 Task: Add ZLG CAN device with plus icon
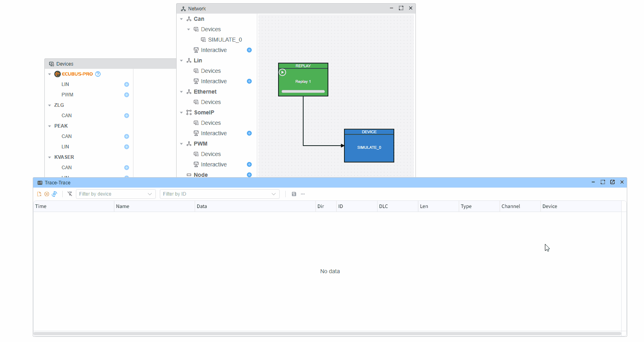coord(127,116)
